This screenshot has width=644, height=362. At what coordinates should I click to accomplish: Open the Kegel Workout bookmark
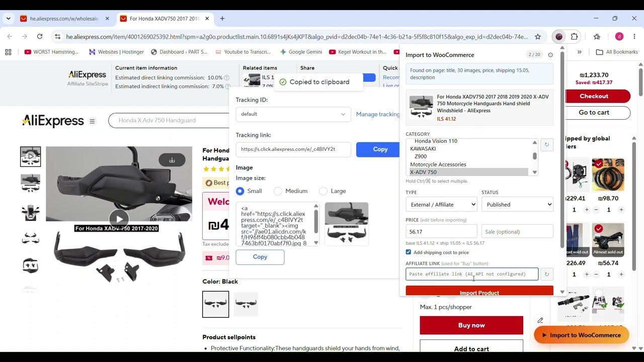pos(358,52)
